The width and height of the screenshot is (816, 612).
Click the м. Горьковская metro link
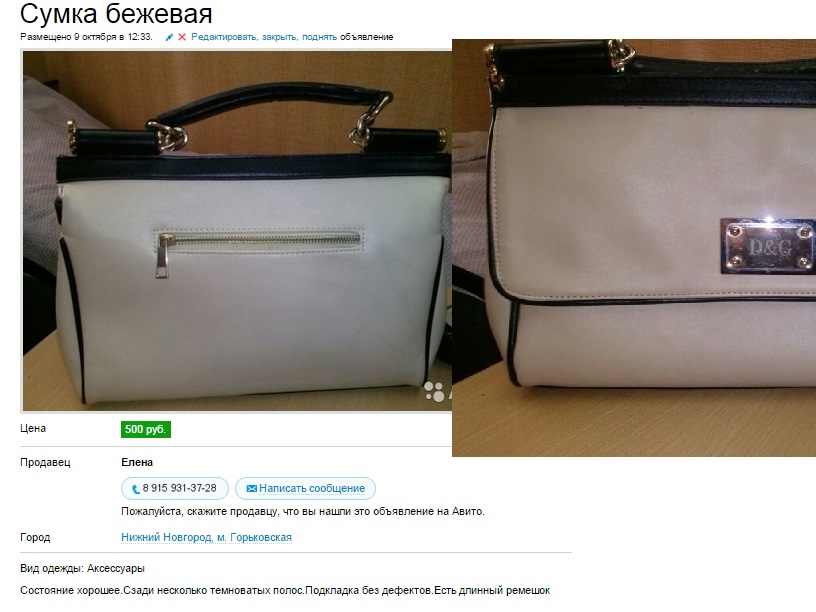(x=254, y=537)
